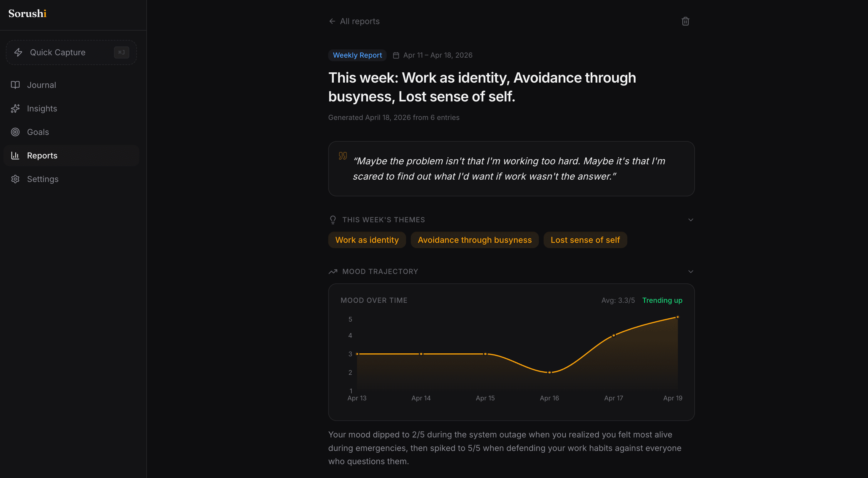Open Quick Capture
The height and width of the screenshot is (478, 868).
click(71, 52)
